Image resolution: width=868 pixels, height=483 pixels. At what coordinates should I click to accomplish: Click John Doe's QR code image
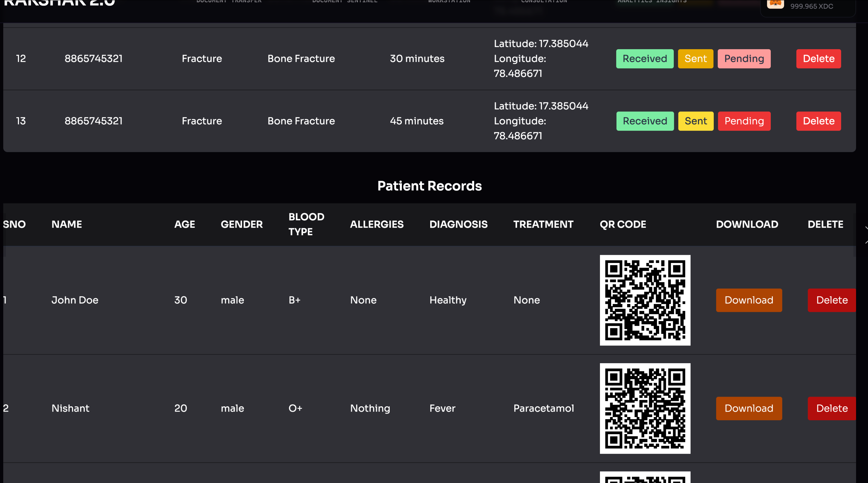click(x=644, y=300)
